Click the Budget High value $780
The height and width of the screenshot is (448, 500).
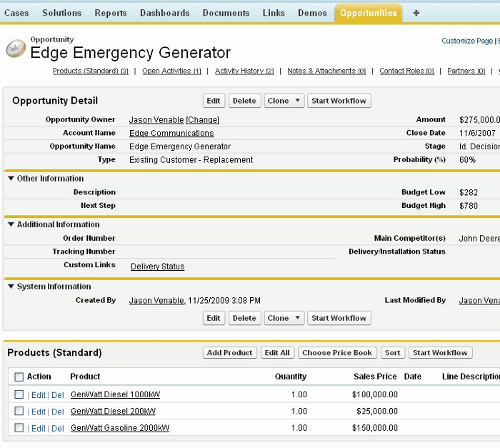(x=468, y=206)
